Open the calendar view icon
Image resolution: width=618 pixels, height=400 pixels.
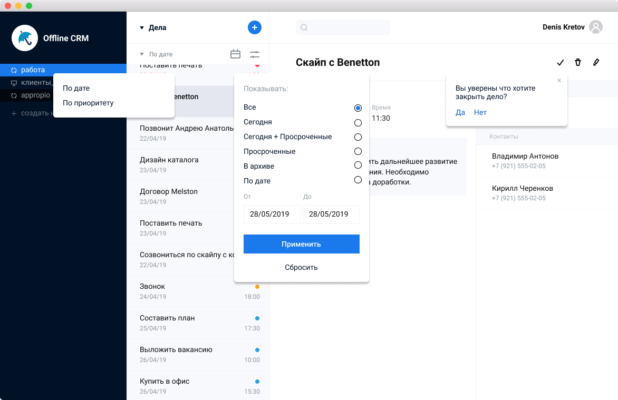[x=235, y=54]
